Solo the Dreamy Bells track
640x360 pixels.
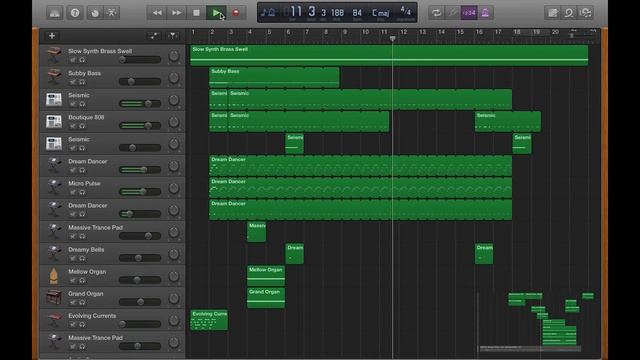coord(82,258)
